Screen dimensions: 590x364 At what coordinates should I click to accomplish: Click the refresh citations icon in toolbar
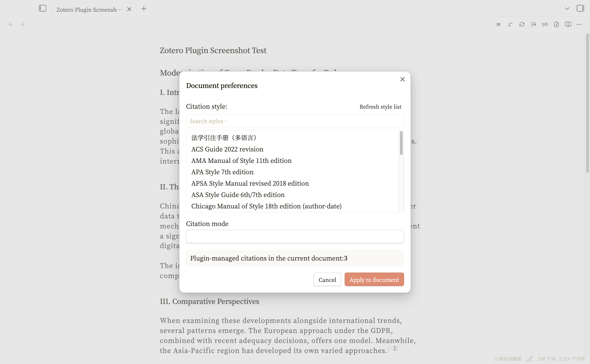pyautogui.click(x=522, y=24)
